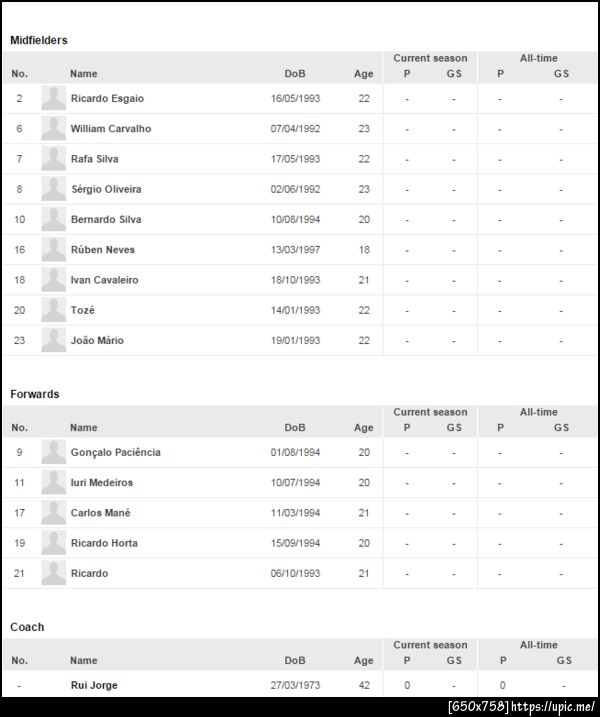Click the Name column header in Midfielders
The width and height of the screenshot is (600, 717).
click(84, 74)
